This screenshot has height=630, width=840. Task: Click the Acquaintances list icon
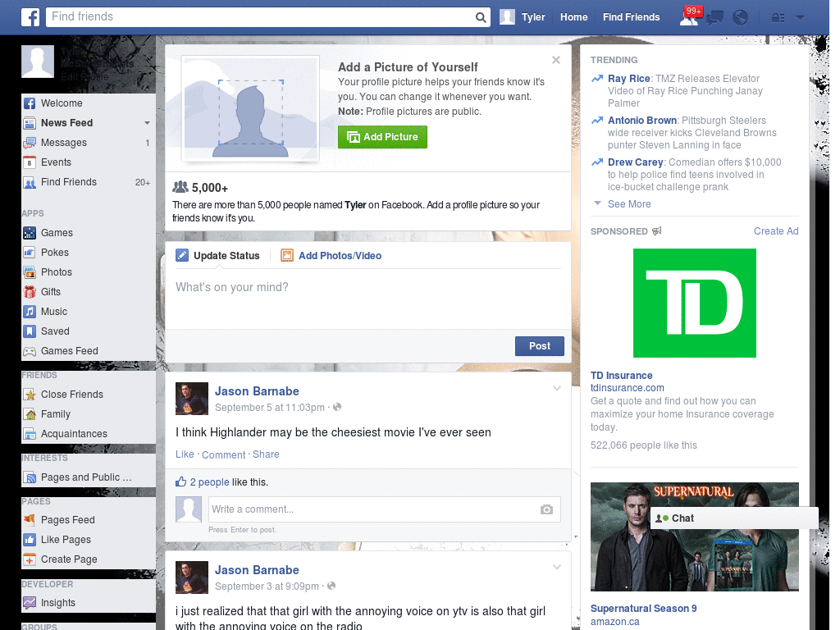(30, 434)
